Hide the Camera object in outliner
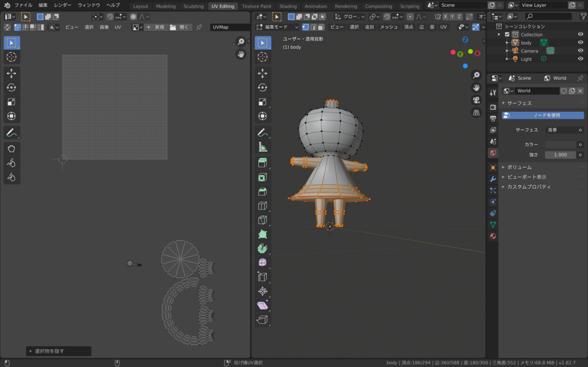588x367 pixels. [x=580, y=51]
